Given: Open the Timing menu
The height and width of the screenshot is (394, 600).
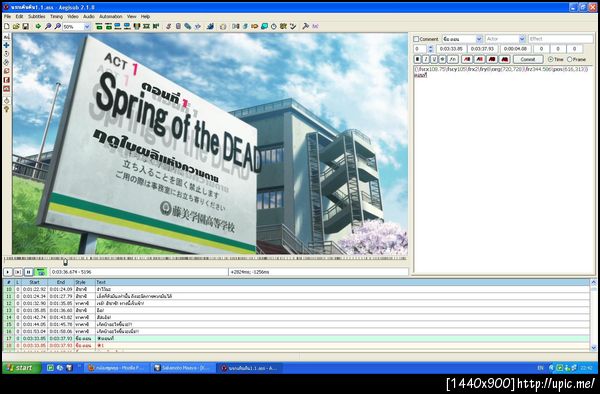Looking at the screenshot, I should [56, 16].
